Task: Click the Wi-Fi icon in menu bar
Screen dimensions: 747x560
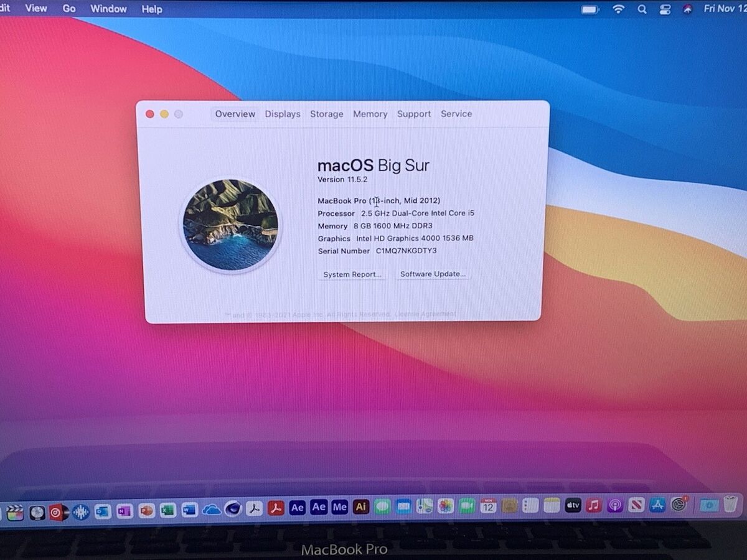Action: [618, 9]
